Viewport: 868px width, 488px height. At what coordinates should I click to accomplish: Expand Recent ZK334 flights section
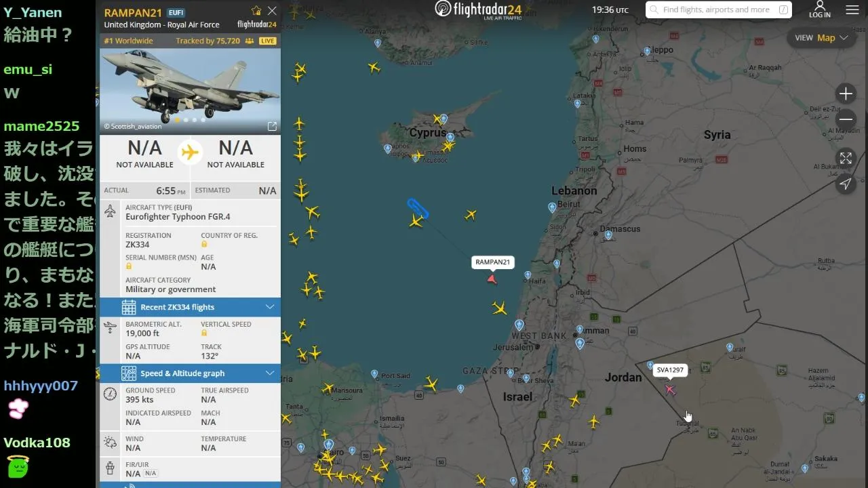[x=190, y=307]
